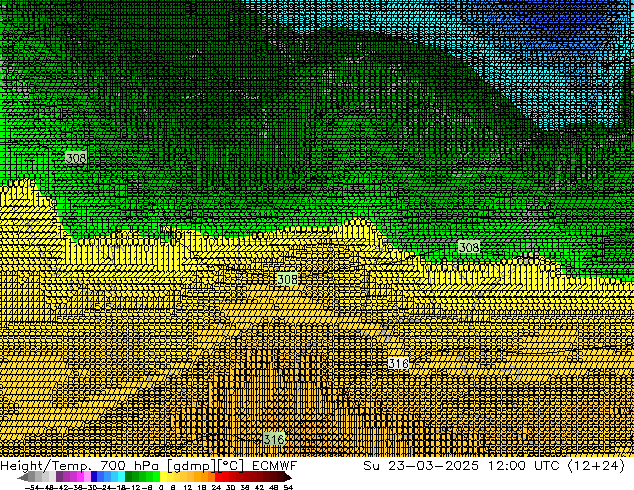Viewport: 634px width, 490px height.
Task: Click the 'Height/Temp.' title text
Action: coord(48,466)
